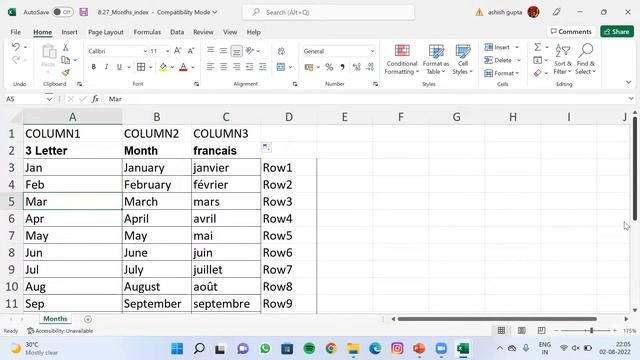Click the Copy icon

pyautogui.click(x=65, y=60)
